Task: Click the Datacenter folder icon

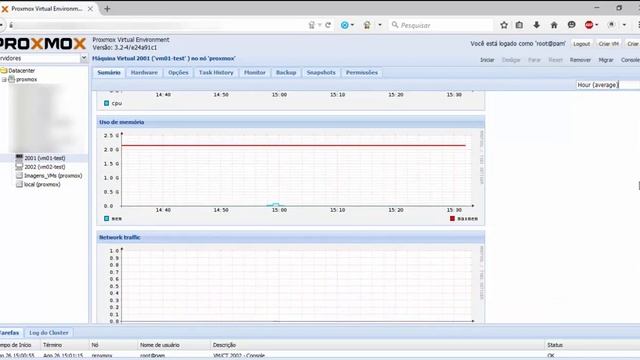Action: pos(4,71)
